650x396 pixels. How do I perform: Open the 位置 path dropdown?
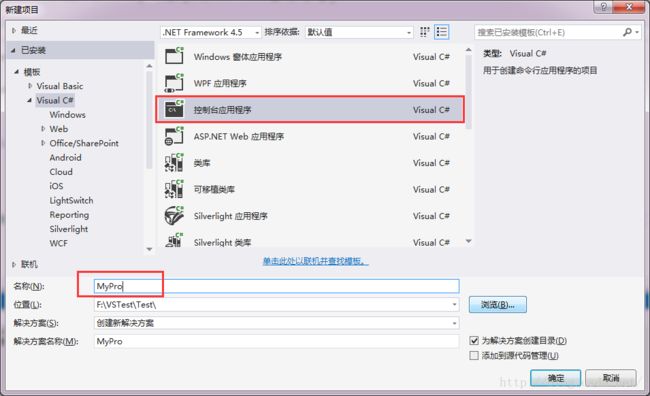pyautogui.click(x=454, y=305)
